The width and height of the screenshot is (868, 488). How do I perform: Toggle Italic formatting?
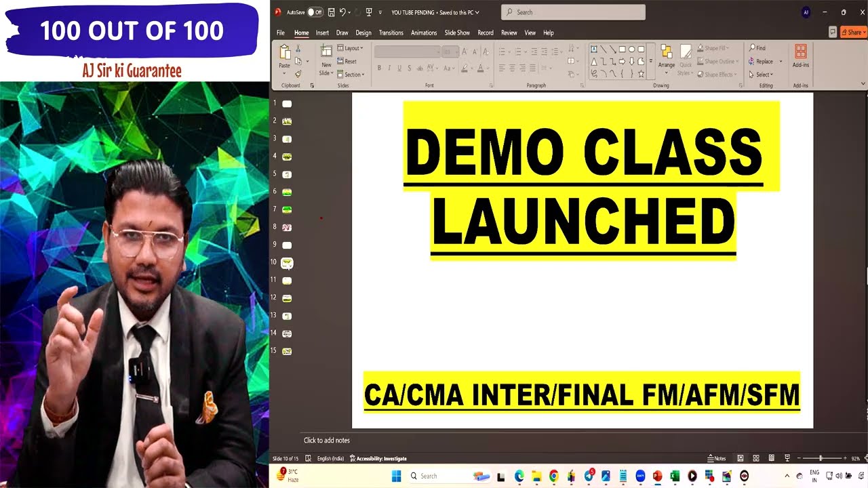[x=389, y=68]
